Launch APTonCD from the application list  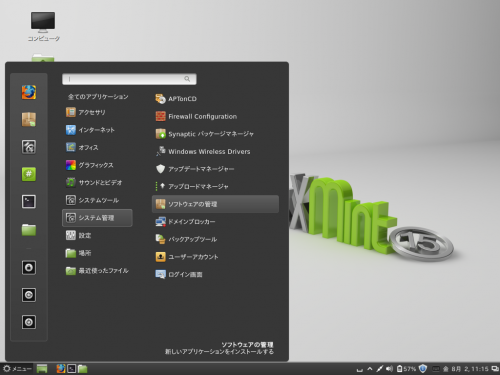[215, 99]
